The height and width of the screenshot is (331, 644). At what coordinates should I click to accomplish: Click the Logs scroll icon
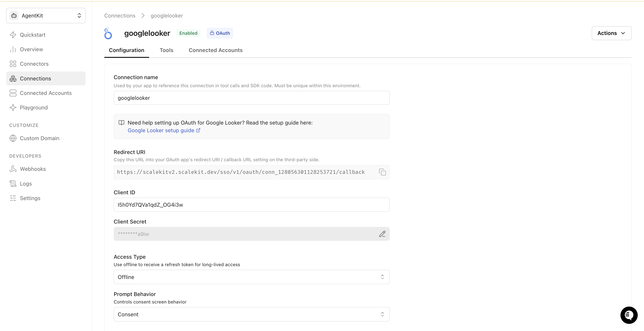point(13,184)
